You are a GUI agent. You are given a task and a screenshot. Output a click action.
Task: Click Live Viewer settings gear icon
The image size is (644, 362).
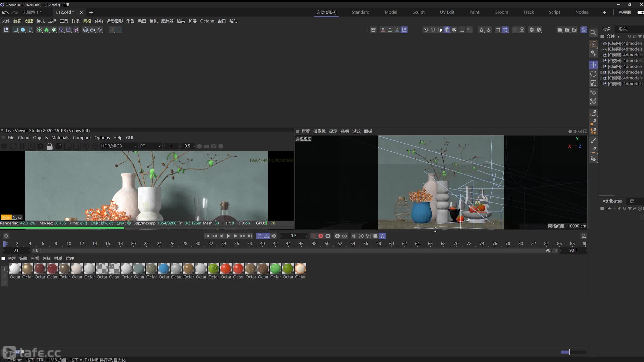pos(40,146)
